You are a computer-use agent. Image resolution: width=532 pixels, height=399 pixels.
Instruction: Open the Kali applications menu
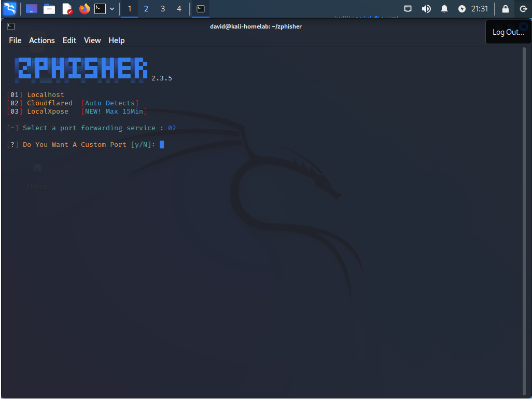[x=9, y=8]
